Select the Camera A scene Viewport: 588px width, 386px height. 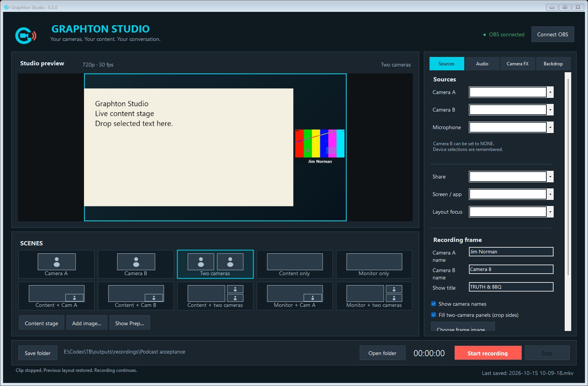pos(57,264)
